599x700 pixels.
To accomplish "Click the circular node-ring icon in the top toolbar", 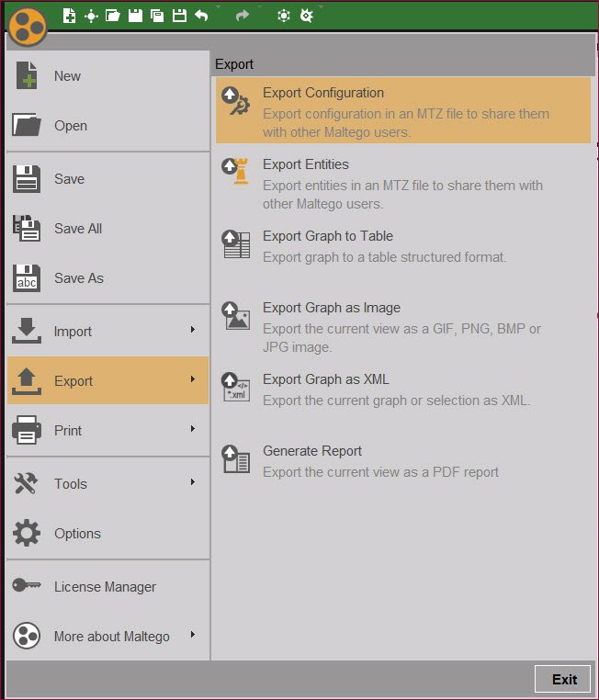I will point(284,16).
